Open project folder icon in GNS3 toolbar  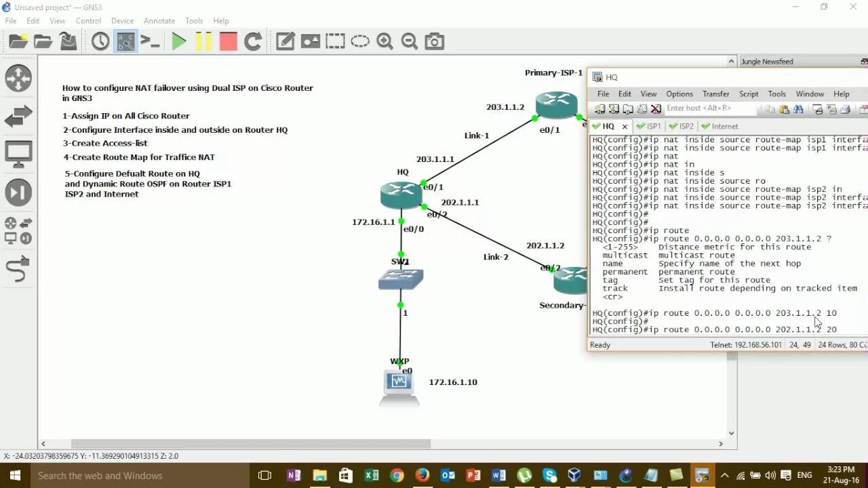pos(43,42)
